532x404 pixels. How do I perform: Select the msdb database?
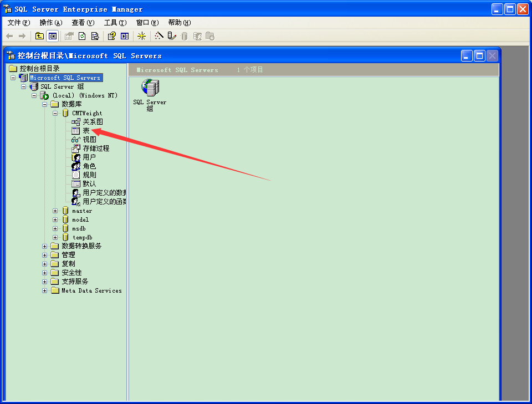[79, 229]
